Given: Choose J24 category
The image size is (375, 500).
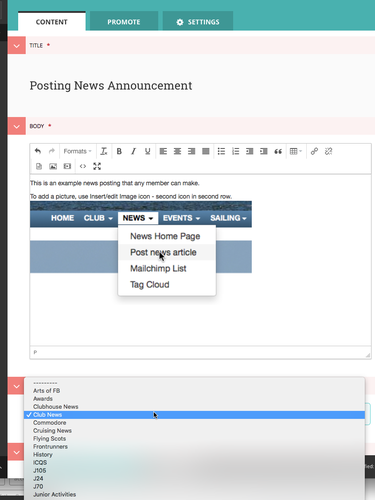Looking at the screenshot, I should 195,479.
